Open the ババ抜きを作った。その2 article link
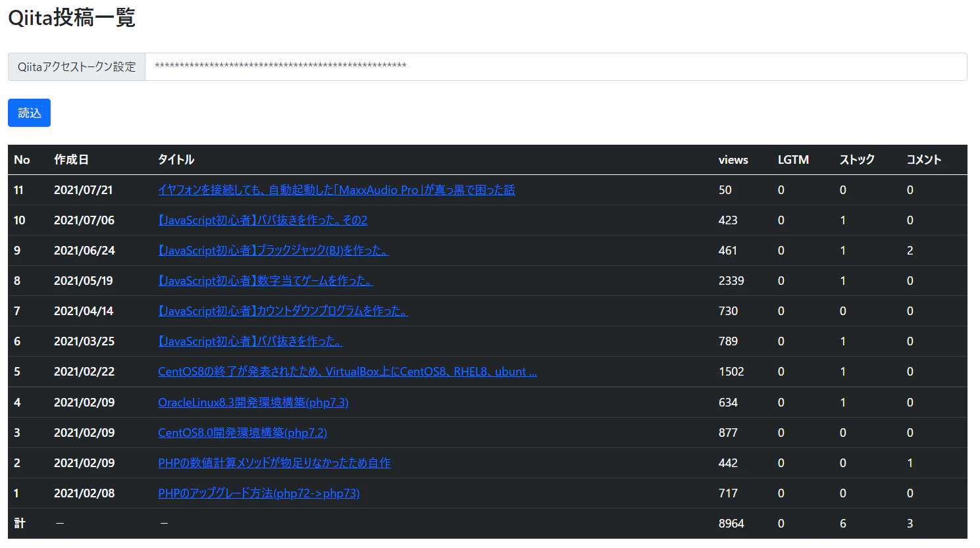Image resolution: width=980 pixels, height=548 pixels. tap(263, 220)
